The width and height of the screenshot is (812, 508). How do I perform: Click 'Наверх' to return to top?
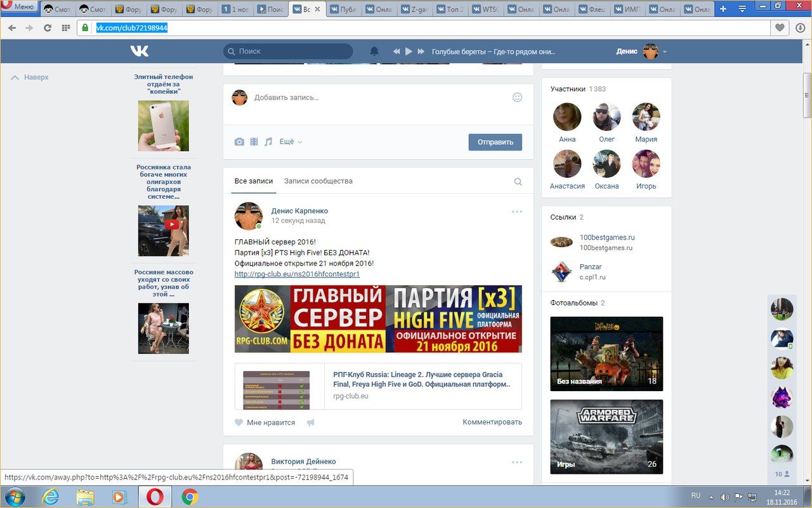[x=30, y=77]
